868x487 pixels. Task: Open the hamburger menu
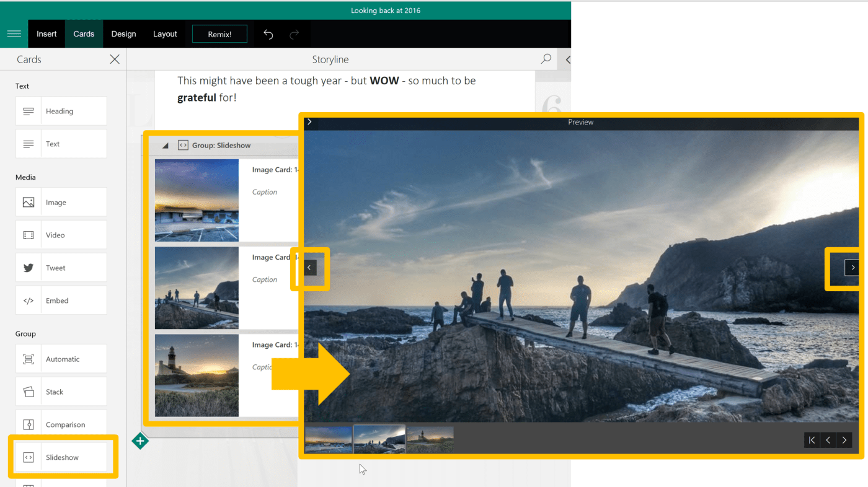[14, 34]
